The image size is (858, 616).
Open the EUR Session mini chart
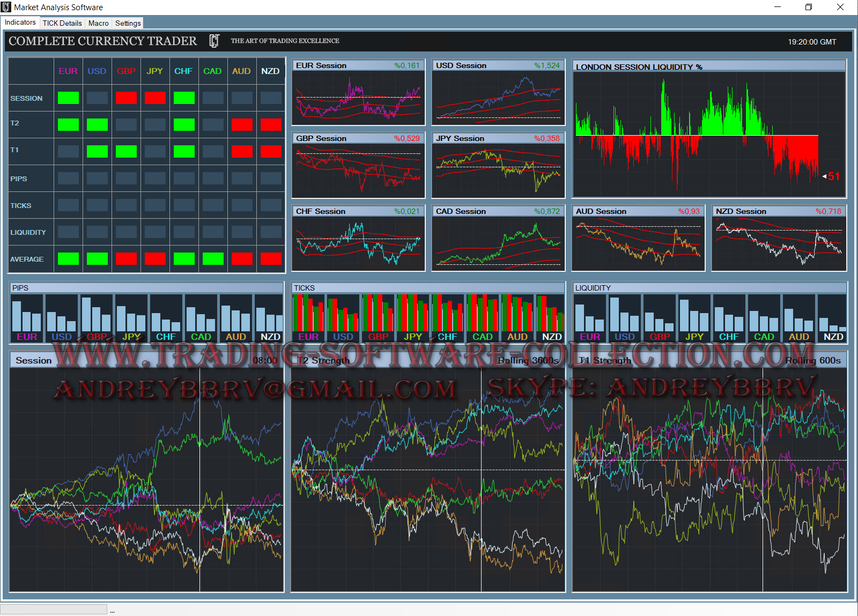coord(358,98)
